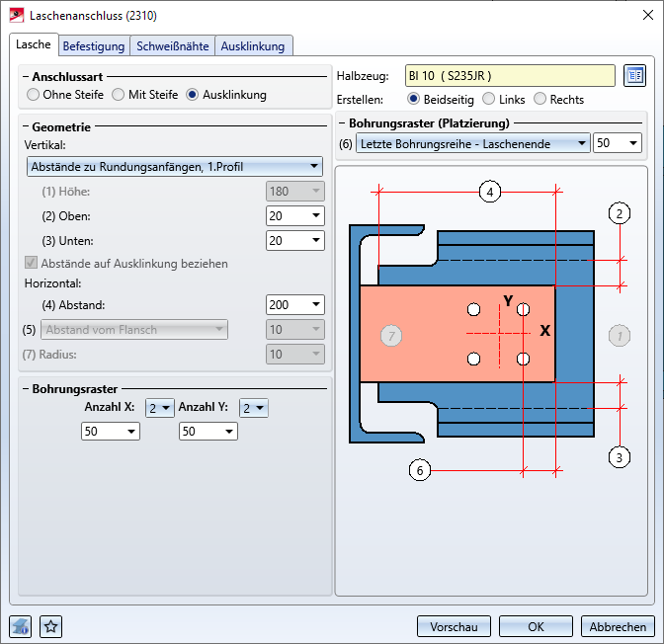Click the Halbzeug BI 10 field

click(x=505, y=76)
